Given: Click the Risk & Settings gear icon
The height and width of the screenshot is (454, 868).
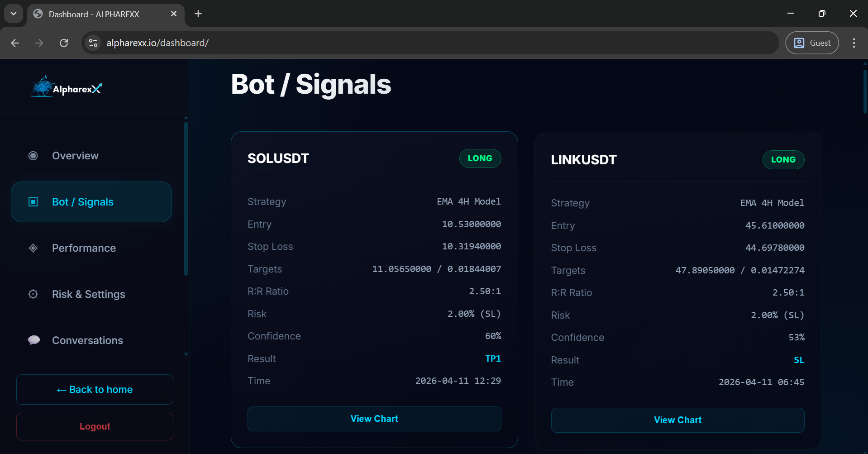Looking at the screenshot, I should click(33, 294).
